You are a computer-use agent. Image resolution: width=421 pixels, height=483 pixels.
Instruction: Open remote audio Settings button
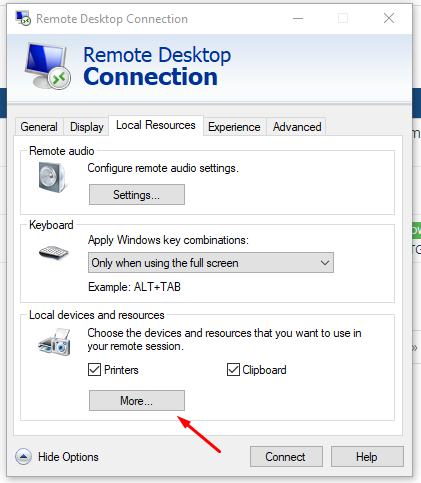[x=137, y=195]
